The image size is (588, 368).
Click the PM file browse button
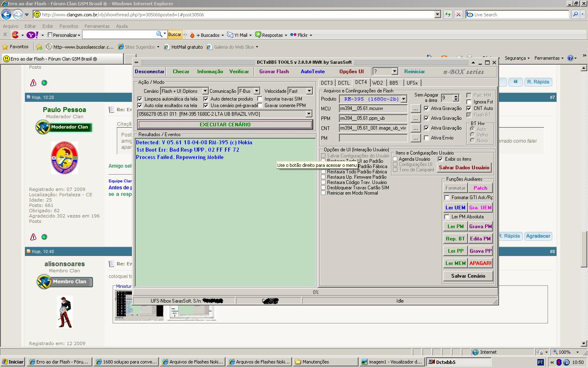click(415, 138)
